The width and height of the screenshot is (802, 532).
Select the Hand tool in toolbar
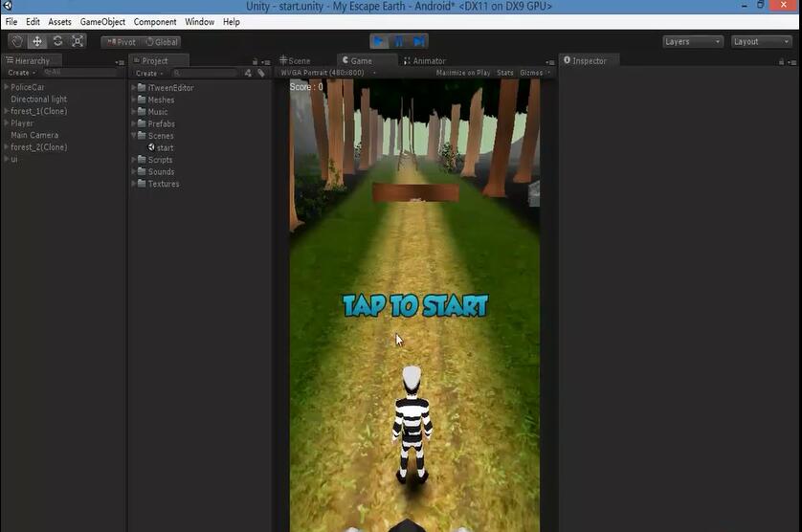click(16, 41)
